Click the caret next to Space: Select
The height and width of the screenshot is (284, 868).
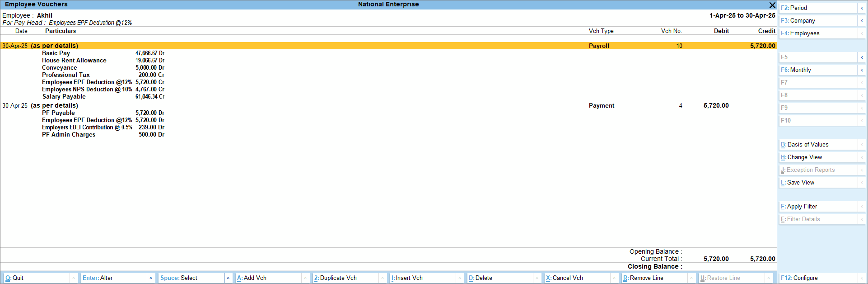click(228, 278)
